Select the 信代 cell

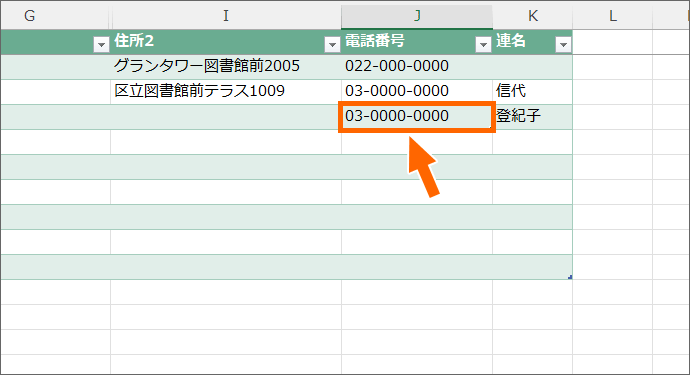tap(532, 92)
